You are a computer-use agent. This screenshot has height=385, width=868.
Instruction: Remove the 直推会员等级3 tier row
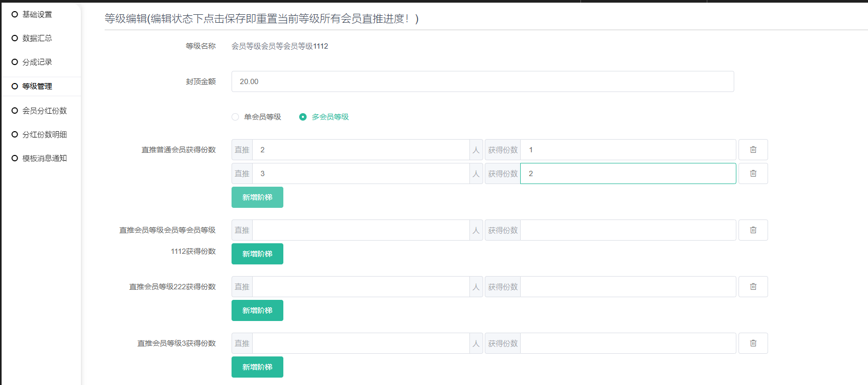[x=753, y=343]
